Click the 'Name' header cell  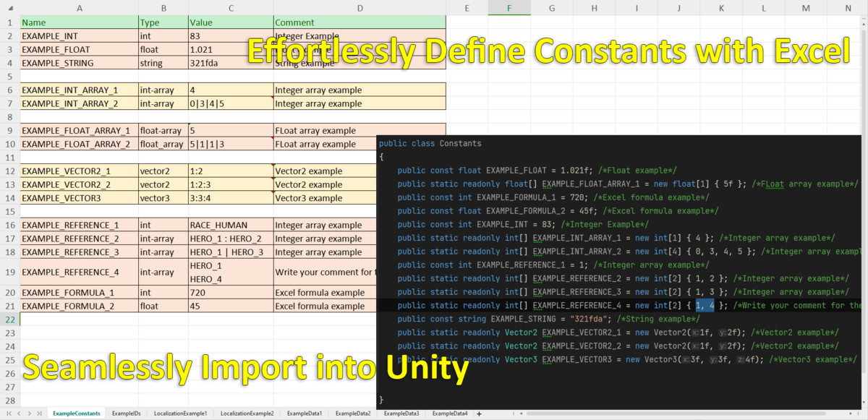(x=79, y=22)
